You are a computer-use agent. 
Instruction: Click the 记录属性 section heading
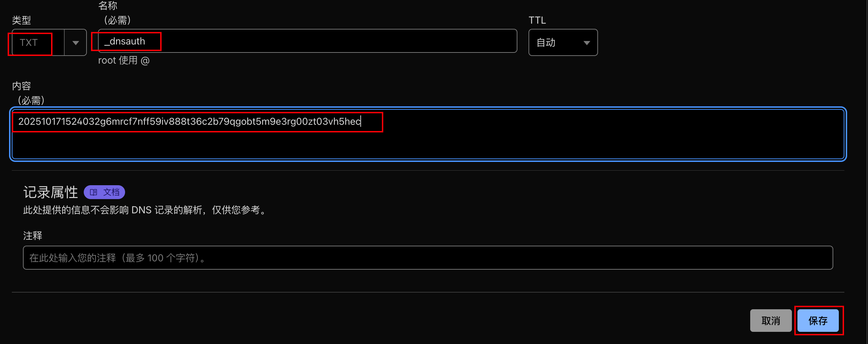51,192
